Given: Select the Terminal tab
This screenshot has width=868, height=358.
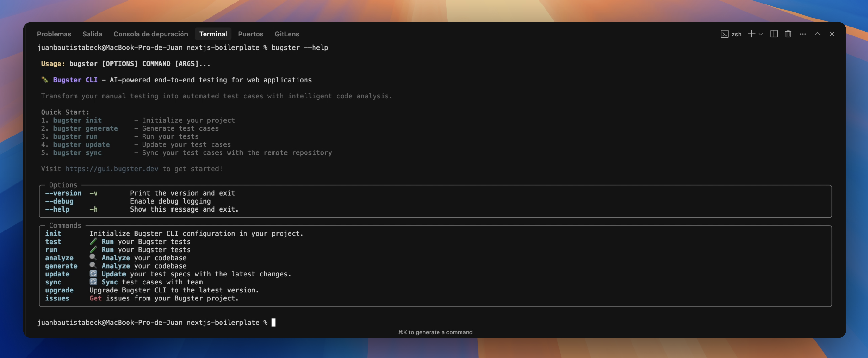Looking at the screenshot, I should coord(213,34).
